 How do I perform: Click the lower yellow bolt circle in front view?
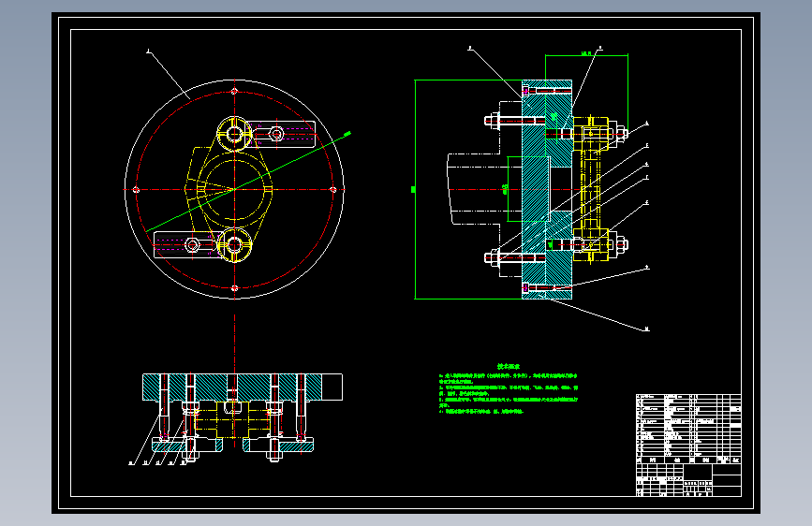coord(234,244)
